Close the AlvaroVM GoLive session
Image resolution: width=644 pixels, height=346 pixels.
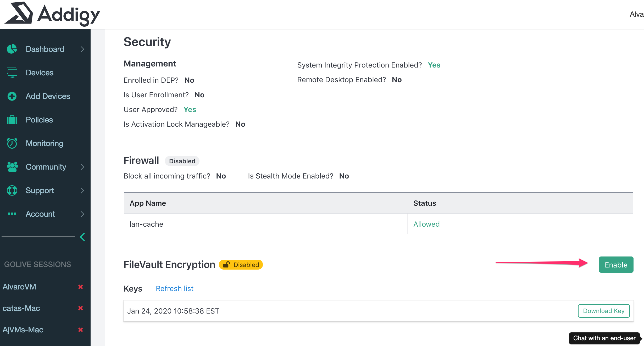point(81,287)
